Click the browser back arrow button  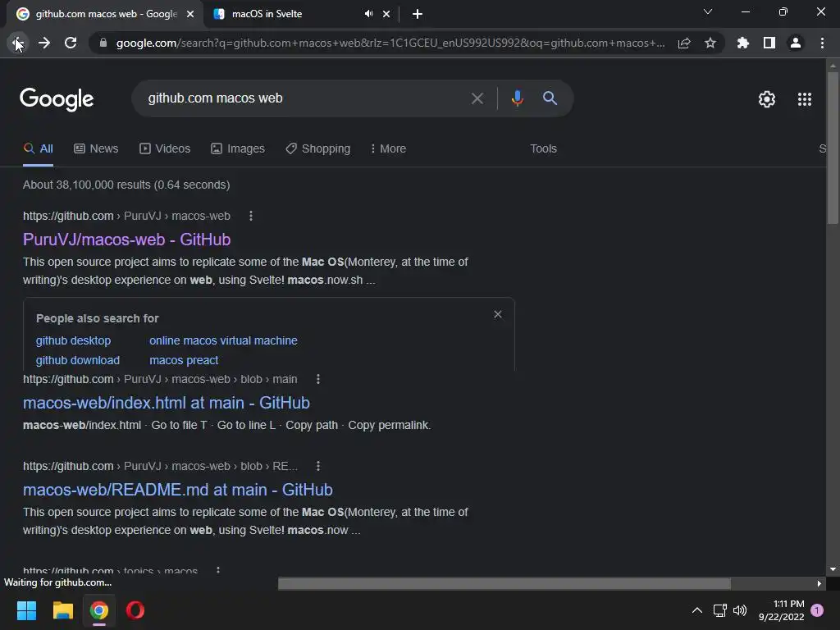click(17, 43)
